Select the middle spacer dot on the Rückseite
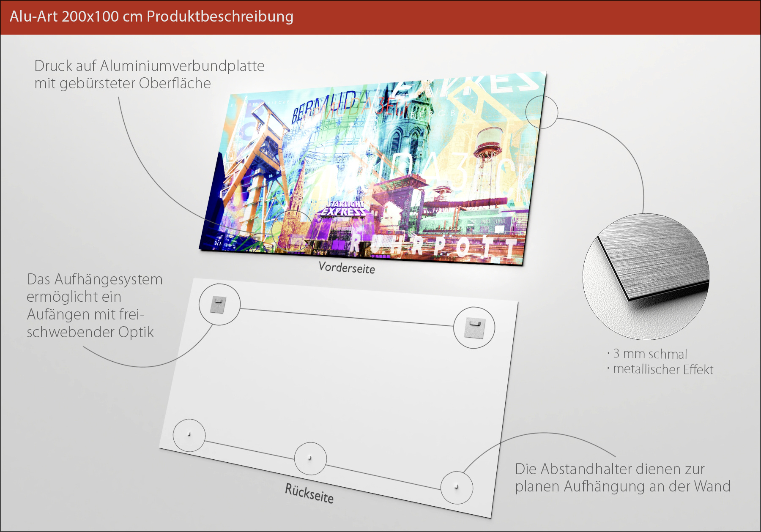The width and height of the screenshot is (761, 532). (x=310, y=458)
